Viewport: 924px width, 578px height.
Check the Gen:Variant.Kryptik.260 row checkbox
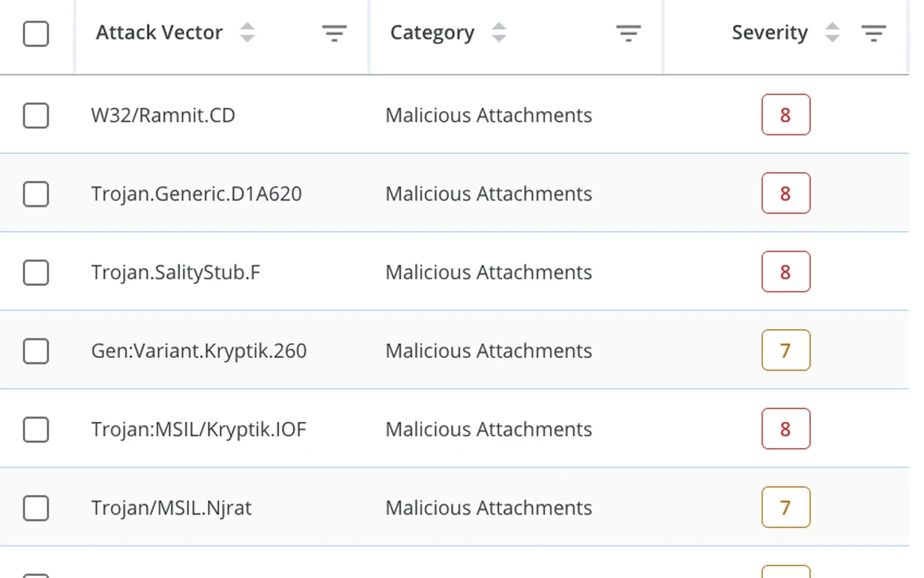(36, 351)
